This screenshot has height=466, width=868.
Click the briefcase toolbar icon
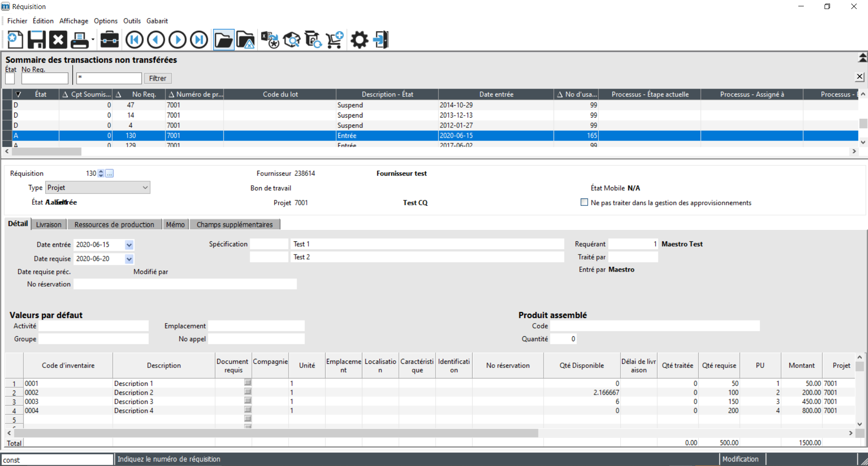(x=109, y=40)
